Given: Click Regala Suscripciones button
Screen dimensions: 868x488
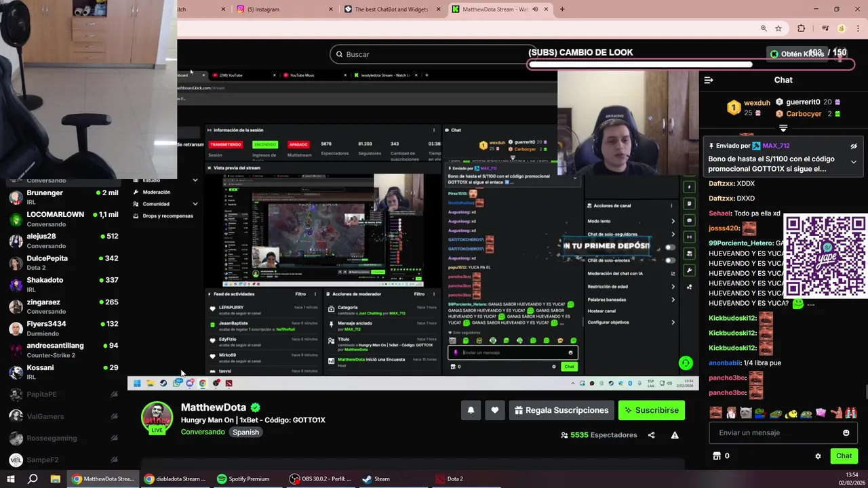Looking at the screenshot, I should (561, 410).
